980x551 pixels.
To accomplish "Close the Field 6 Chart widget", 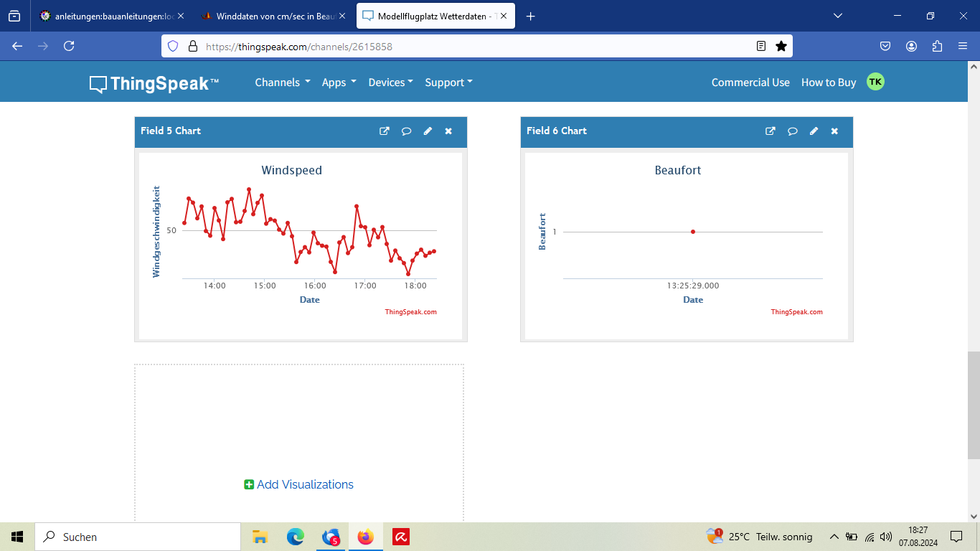I will click(x=834, y=131).
